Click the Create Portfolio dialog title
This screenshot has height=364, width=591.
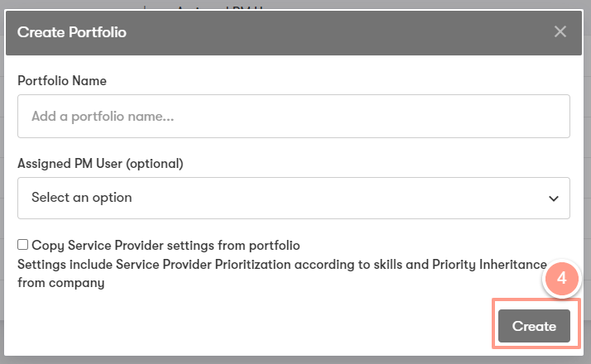point(72,32)
